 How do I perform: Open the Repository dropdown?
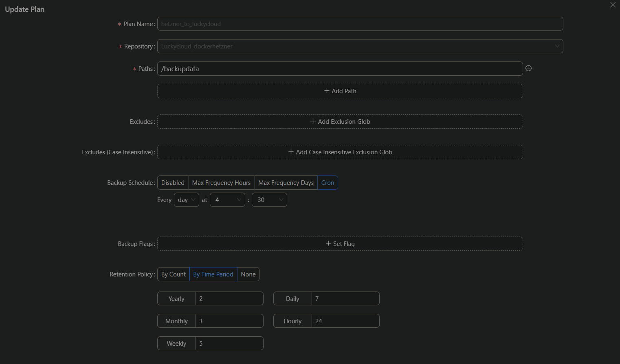(x=360, y=46)
